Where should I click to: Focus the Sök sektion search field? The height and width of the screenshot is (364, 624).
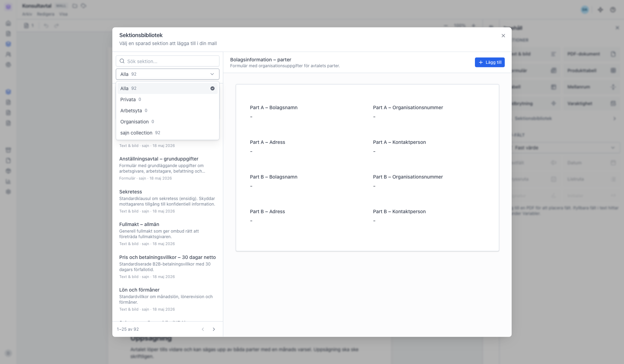pos(167,61)
